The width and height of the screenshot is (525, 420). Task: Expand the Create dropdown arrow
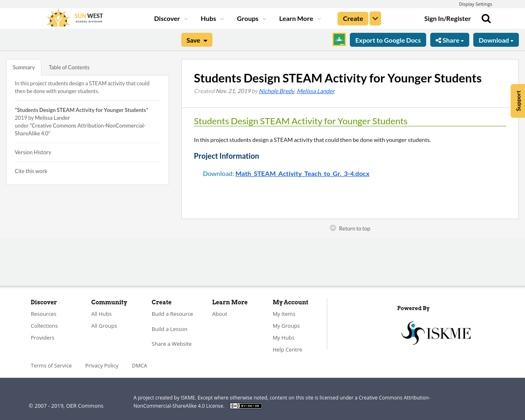[x=375, y=18]
